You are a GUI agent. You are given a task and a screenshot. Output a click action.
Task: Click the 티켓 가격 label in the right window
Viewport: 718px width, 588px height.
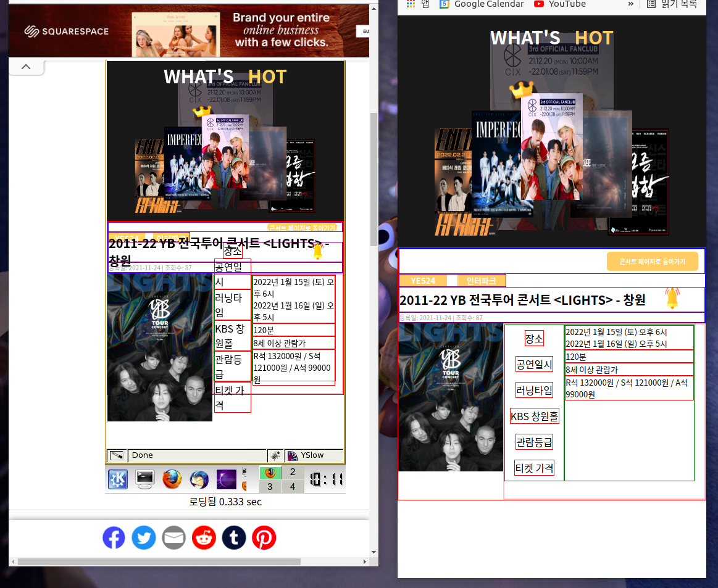tap(534, 468)
